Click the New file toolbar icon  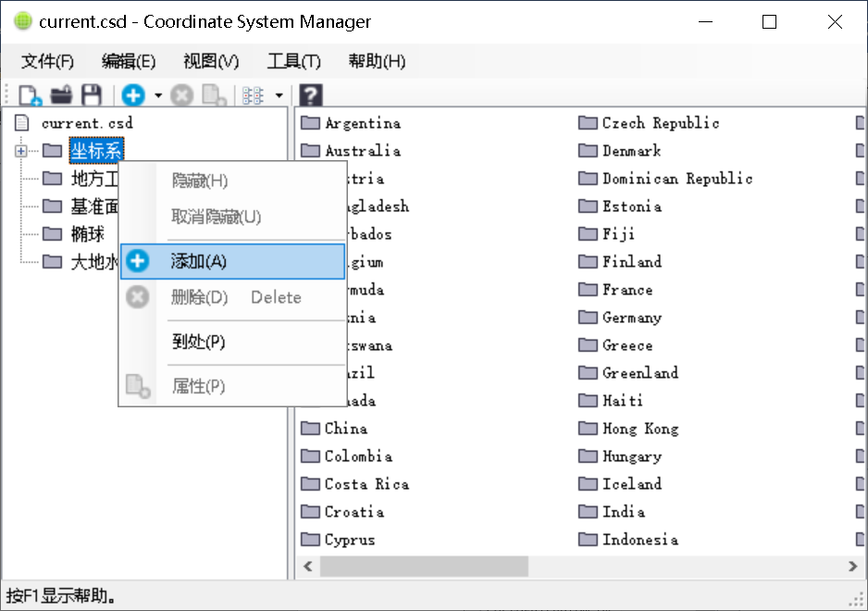click(x=30, y=95)
